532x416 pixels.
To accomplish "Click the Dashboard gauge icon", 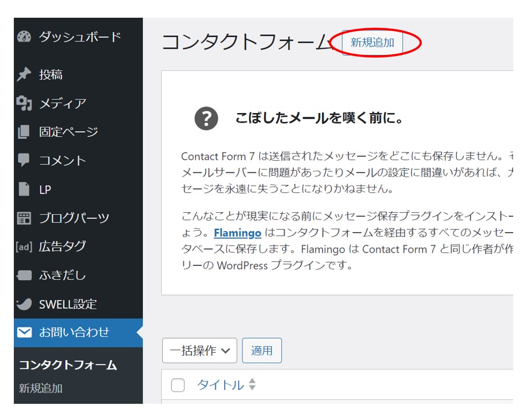I will point(24,37).
